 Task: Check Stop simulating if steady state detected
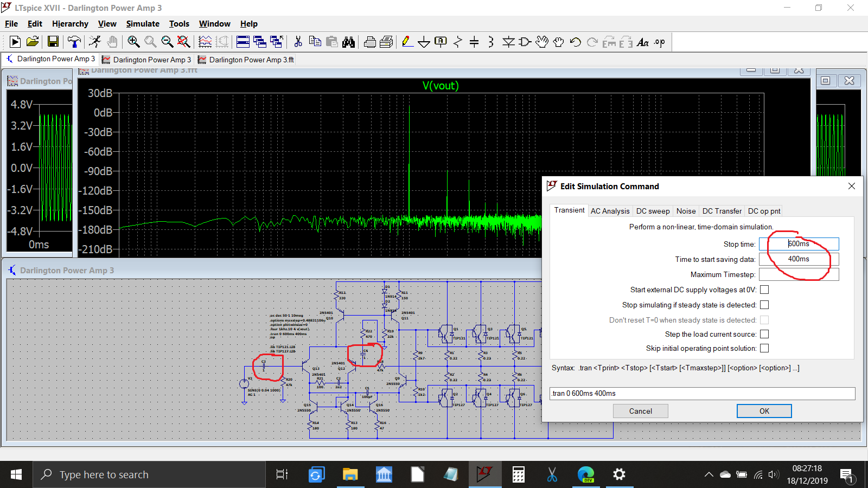click(764, 305)
